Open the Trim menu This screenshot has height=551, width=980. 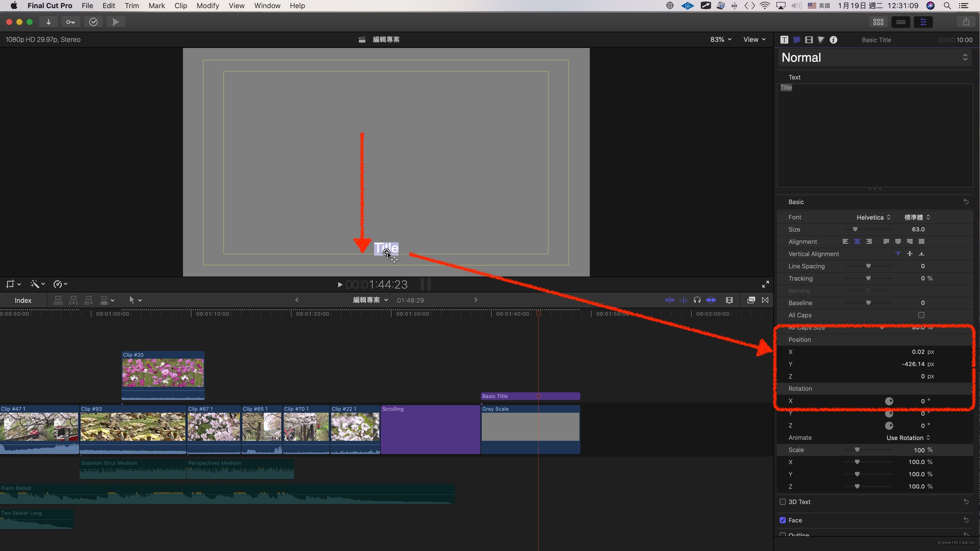(x=132, y=6)
